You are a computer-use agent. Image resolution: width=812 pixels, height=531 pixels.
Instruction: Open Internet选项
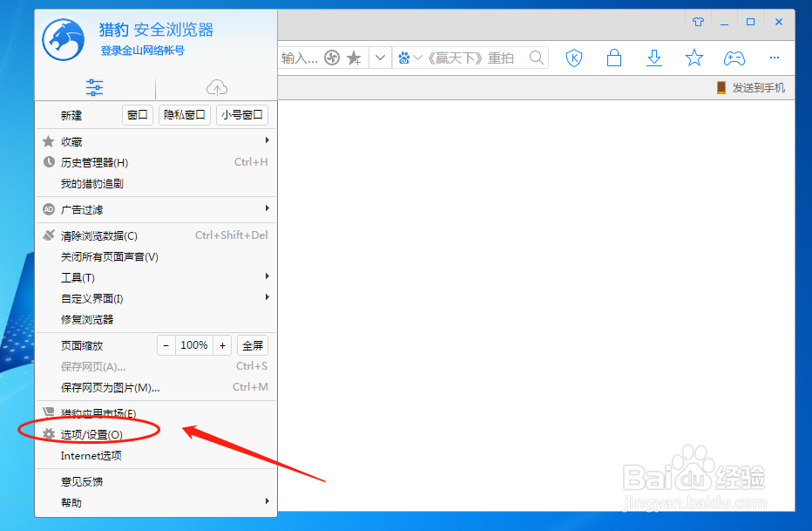click(x=155, y=455)
